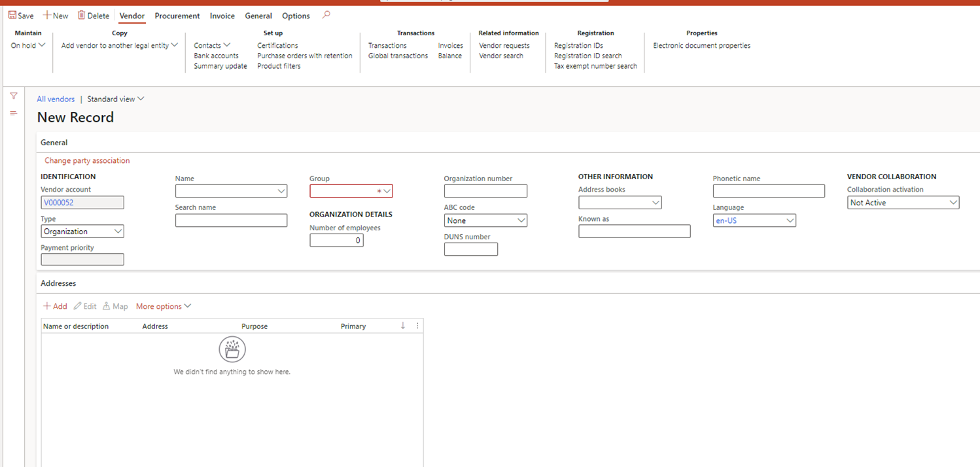The width and height of the screenshot is (980, 467).
Task: Open Bank accounts from Set up group
Action: click(216, 56)
